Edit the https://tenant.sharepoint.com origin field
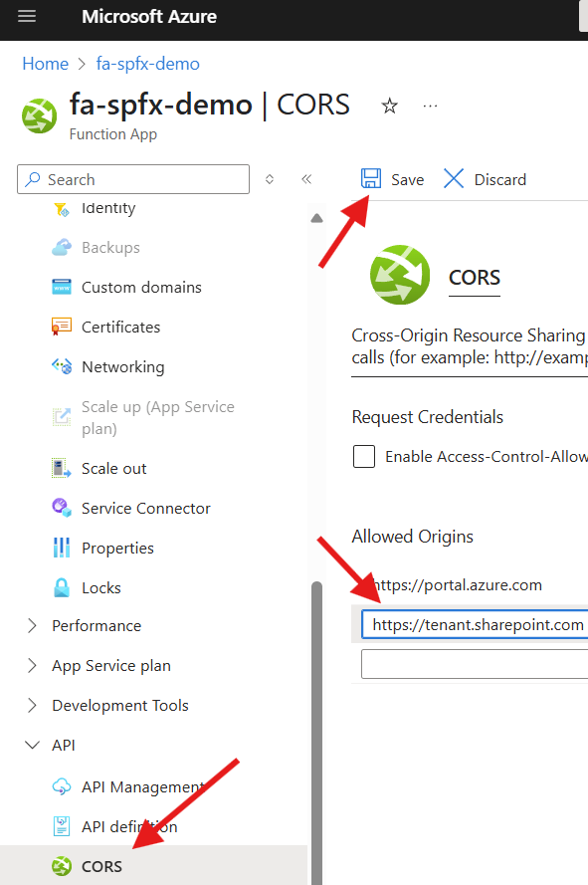This screenshot has height=885, width=588. [x=475, y=624]
